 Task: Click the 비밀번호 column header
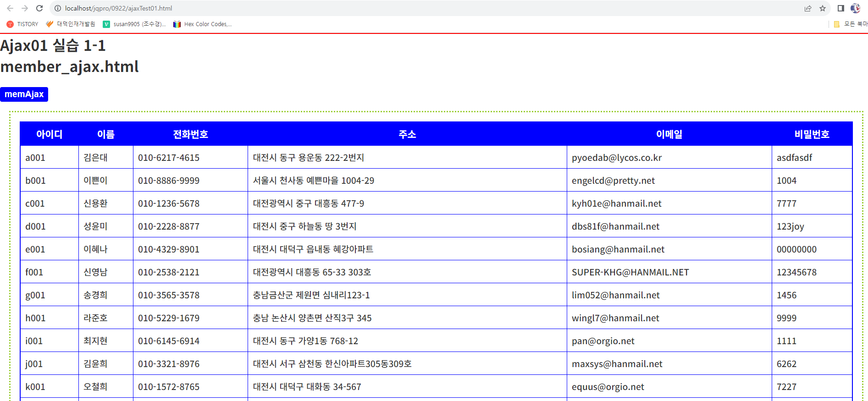click(x=812, y=134)
